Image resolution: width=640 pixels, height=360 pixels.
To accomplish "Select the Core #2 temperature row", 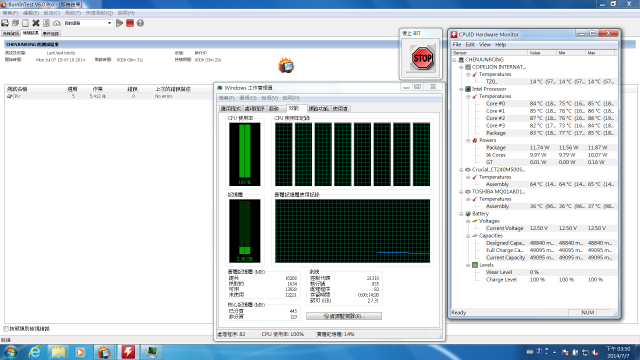I will (x=550, y=118).
